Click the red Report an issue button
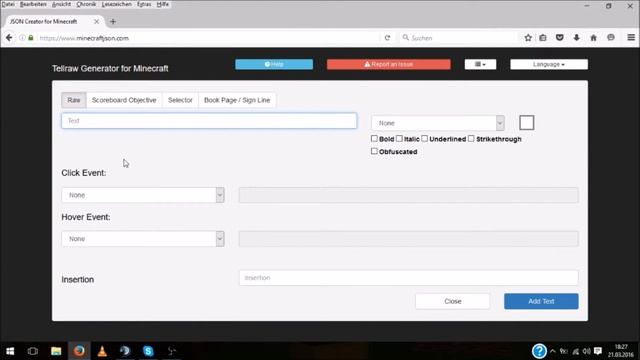The height and width of the screenshot is (360, 640). [389, 64]
